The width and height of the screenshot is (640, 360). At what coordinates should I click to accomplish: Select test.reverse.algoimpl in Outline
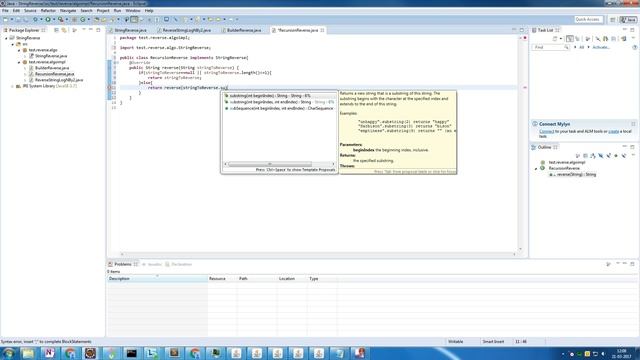click(x=567, y=162)
